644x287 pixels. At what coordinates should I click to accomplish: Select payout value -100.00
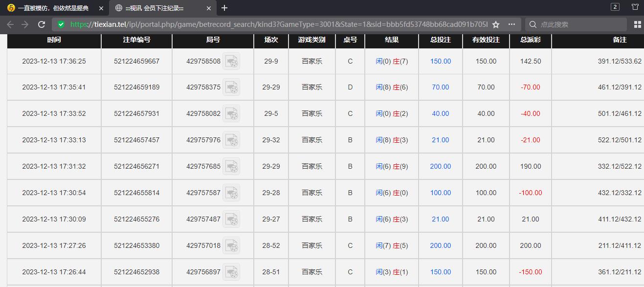(x=531, y=193)
